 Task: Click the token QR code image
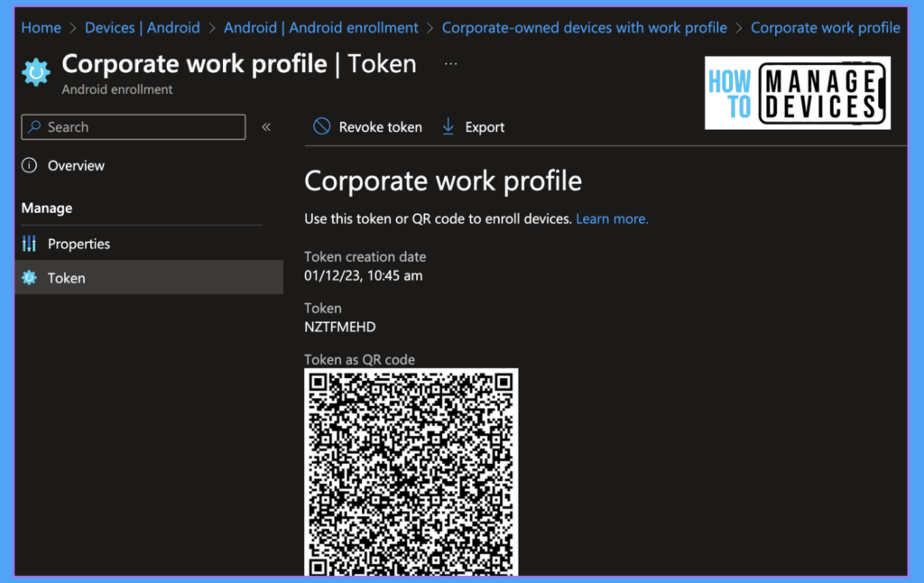(411, 472)
